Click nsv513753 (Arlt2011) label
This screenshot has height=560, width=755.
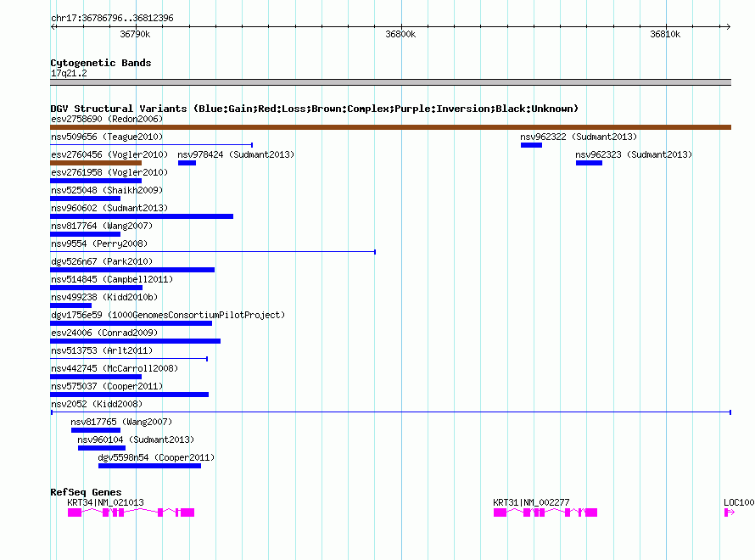click(x=102, y=350)
